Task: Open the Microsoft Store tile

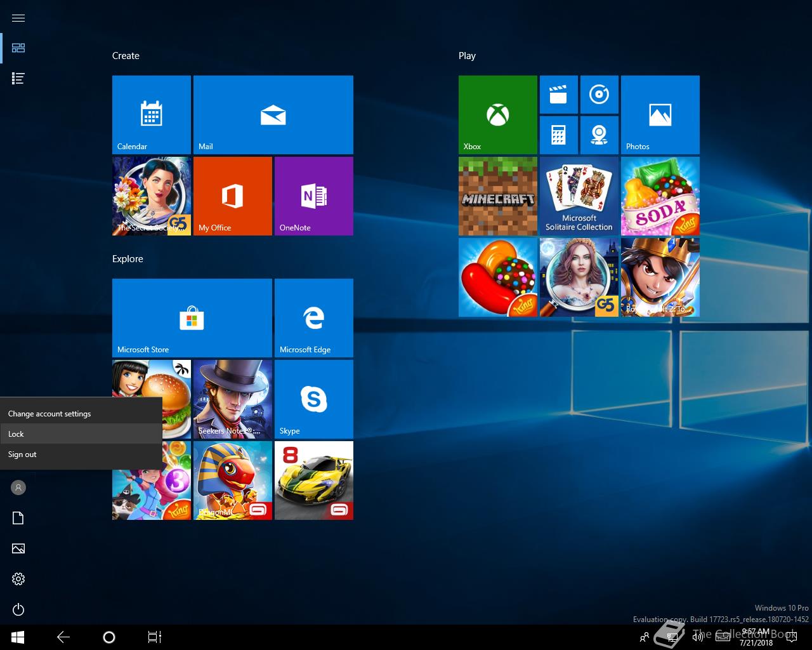Action: click(x=192, y=318)
